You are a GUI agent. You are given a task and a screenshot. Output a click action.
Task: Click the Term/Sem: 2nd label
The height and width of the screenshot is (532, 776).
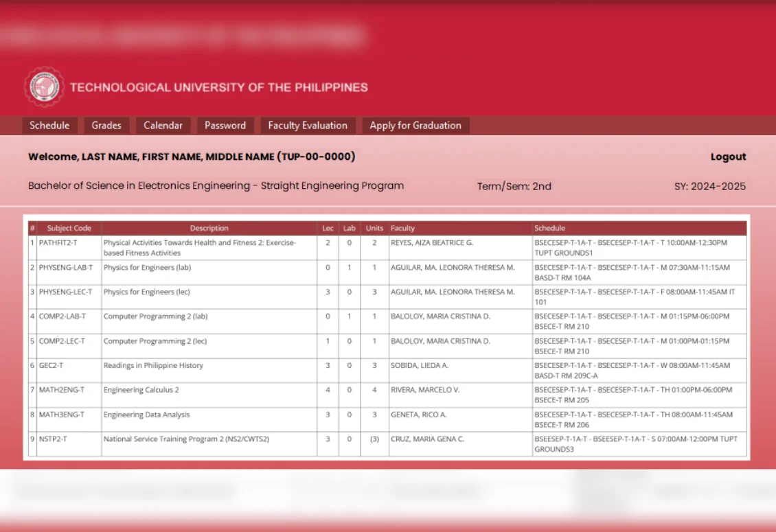pyautogui.click(x=514, y=186)
